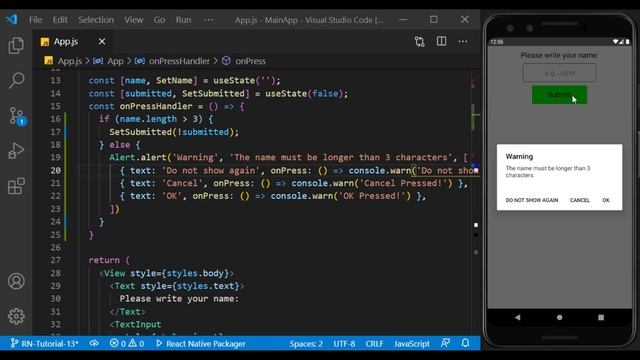Tap Android home navigation button
The width and height of the screenshot is (640, 360).
[559, 317]
